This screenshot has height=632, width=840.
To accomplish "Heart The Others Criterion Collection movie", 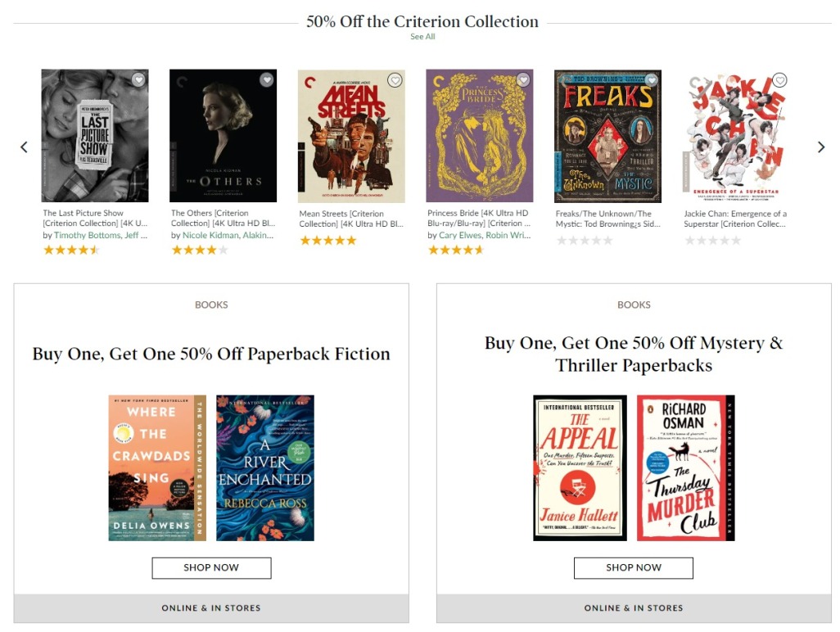I will pyautogui.click(x=265, y=79).
